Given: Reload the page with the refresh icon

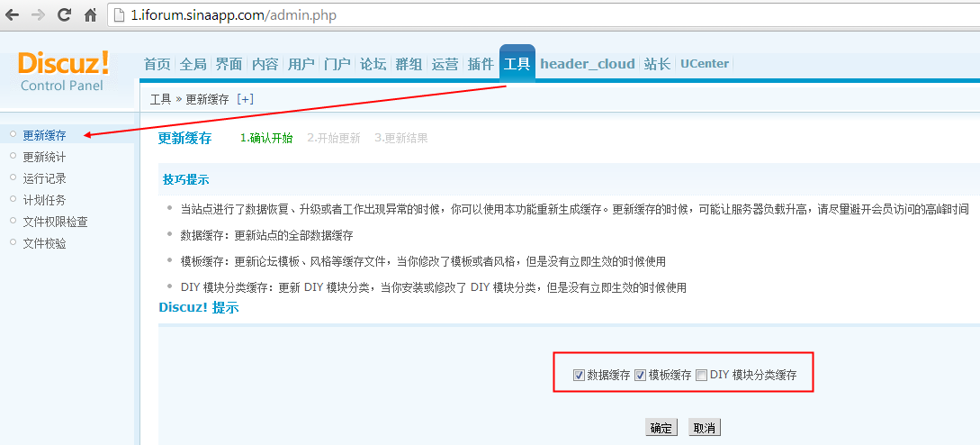Looking at the screenshot, I should pos(64,15).
